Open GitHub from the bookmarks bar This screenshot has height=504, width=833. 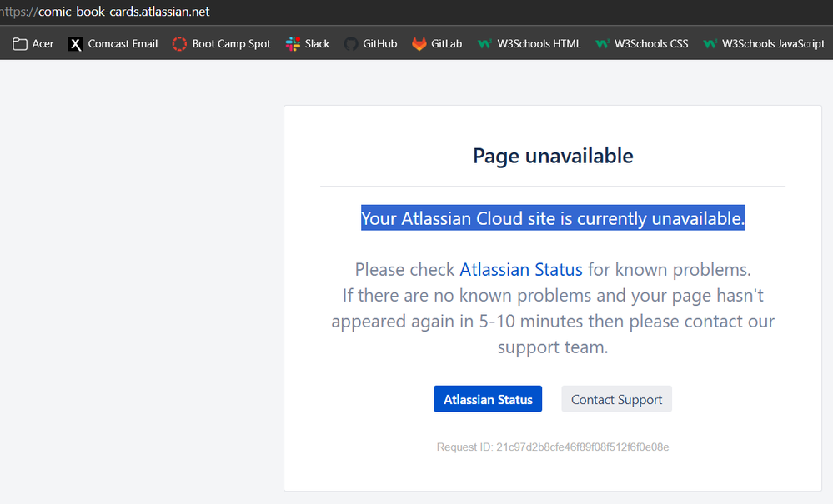tap(352, 43)
